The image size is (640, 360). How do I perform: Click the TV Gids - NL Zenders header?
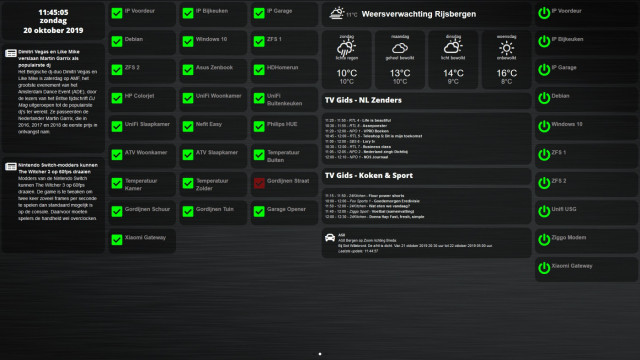[363, 100]
